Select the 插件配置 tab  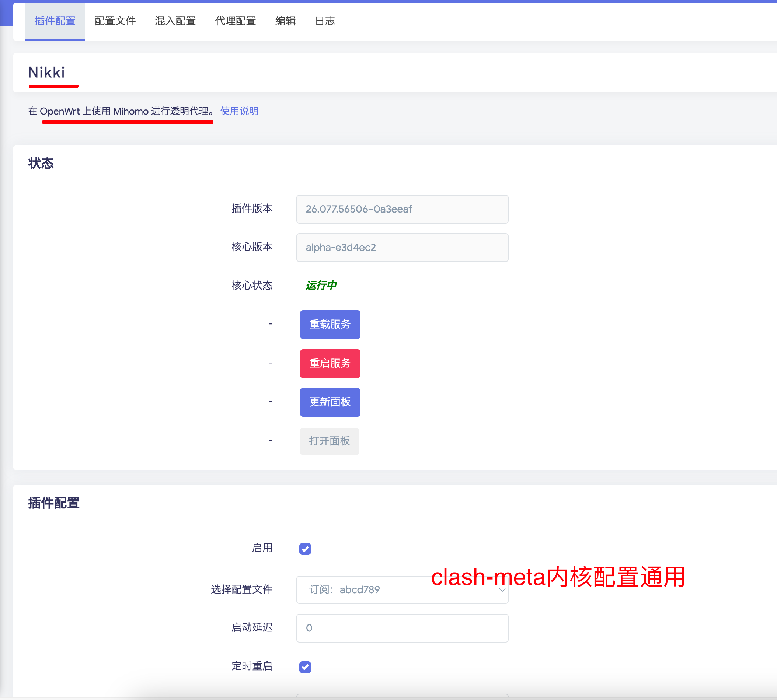pyautogui.click(x=55, y=21)
